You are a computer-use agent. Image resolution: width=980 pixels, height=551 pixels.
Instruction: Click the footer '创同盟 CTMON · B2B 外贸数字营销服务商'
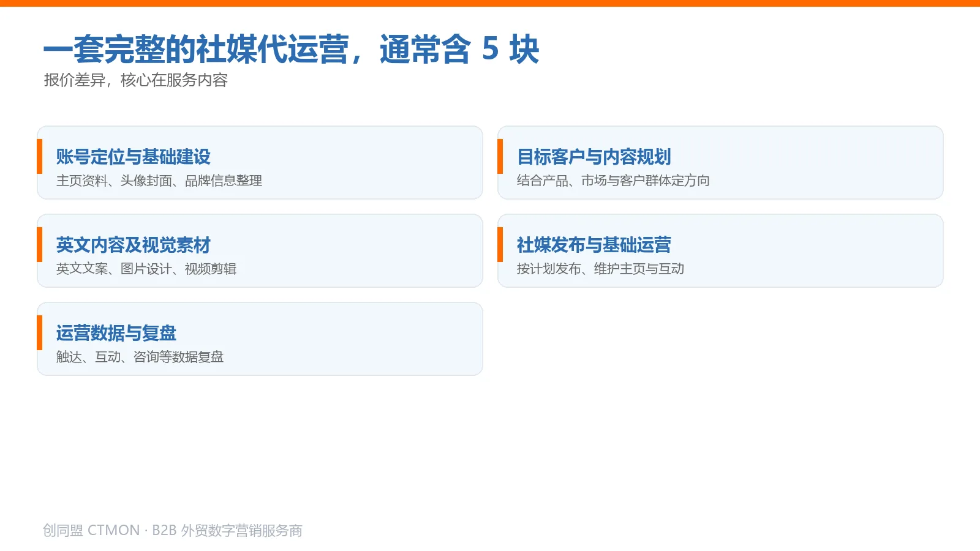pos(173,530)
